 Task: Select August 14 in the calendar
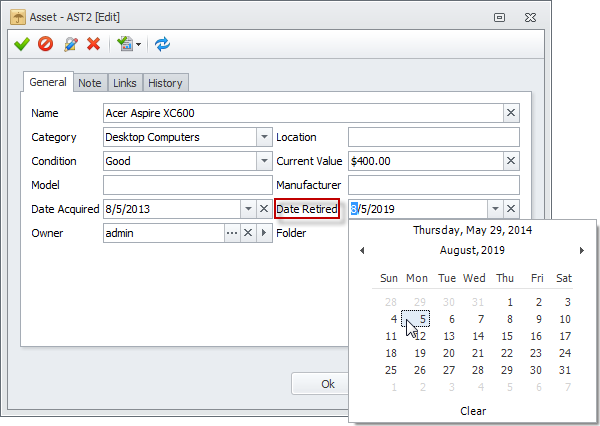pos(478,336)
